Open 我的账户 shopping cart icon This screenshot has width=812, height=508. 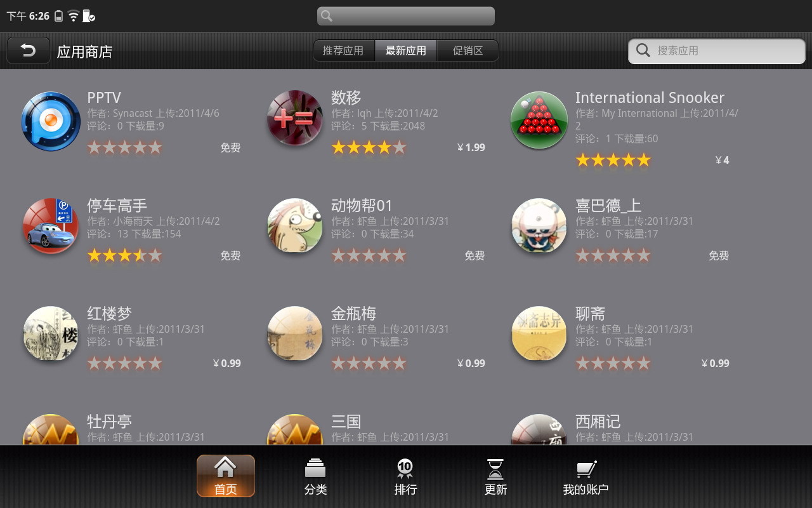586,469
